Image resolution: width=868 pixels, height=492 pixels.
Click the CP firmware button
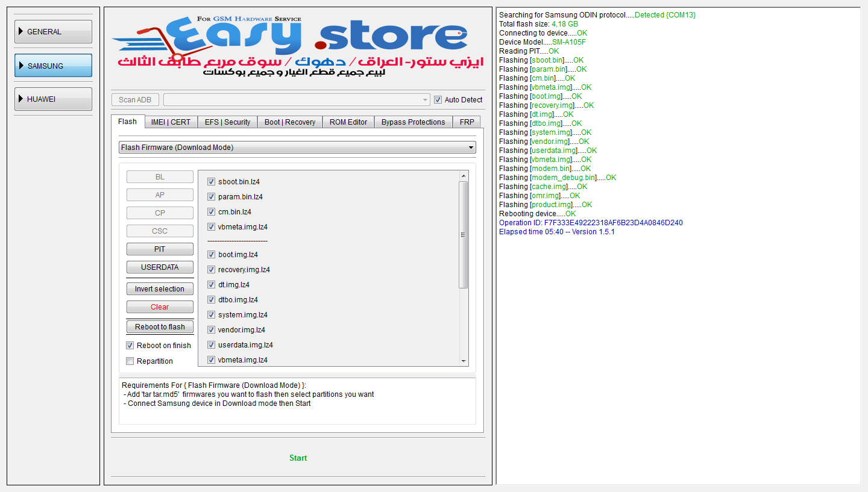pos(160,213)
